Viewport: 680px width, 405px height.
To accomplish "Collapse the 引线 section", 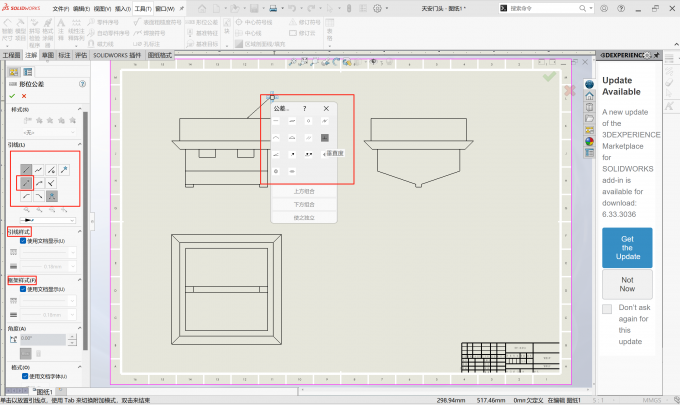I will (79, 144).
